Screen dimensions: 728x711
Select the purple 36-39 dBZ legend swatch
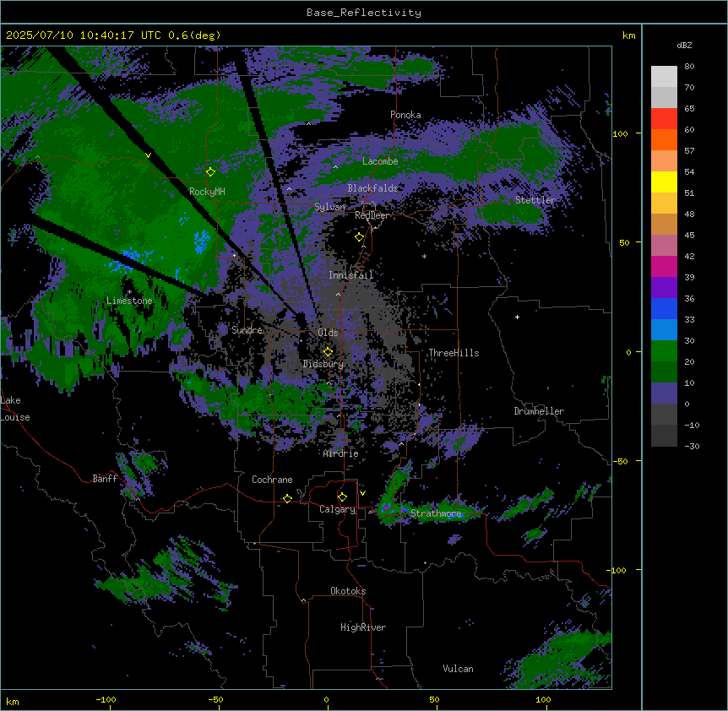click(664, 287)
